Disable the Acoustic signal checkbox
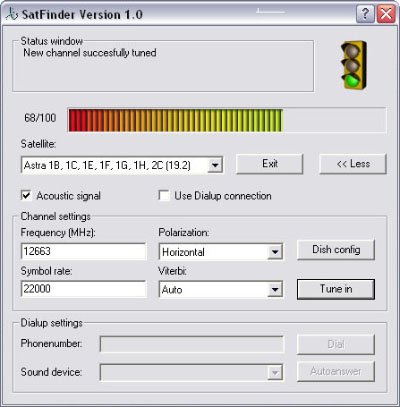 26,196
